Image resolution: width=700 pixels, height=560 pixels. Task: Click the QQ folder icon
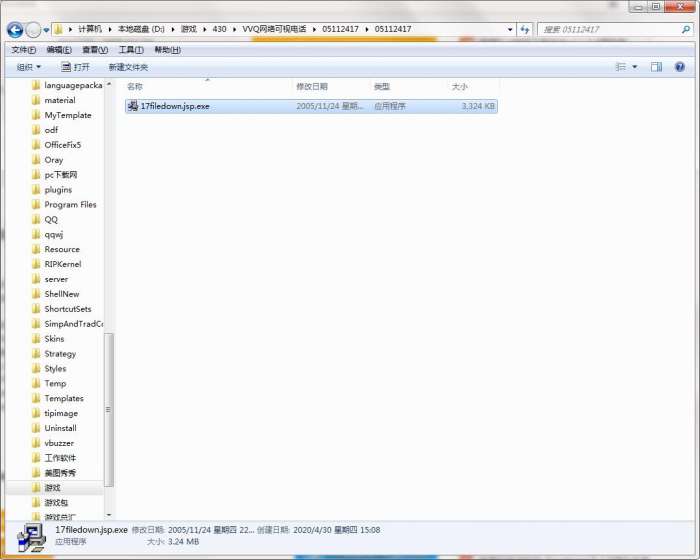coord(36,219)
